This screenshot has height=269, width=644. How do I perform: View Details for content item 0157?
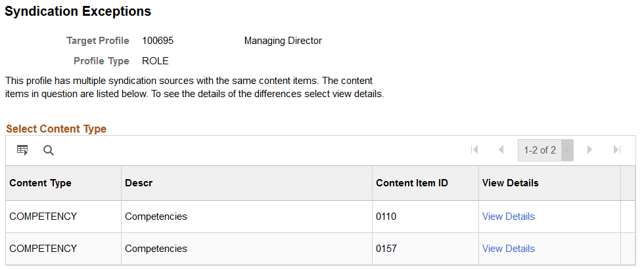point(508,249)
